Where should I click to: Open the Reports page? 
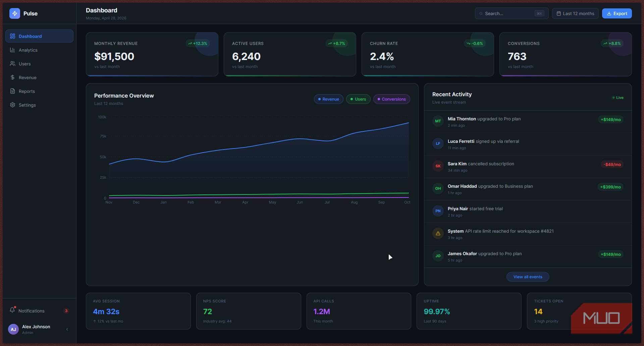pos(39,91)
